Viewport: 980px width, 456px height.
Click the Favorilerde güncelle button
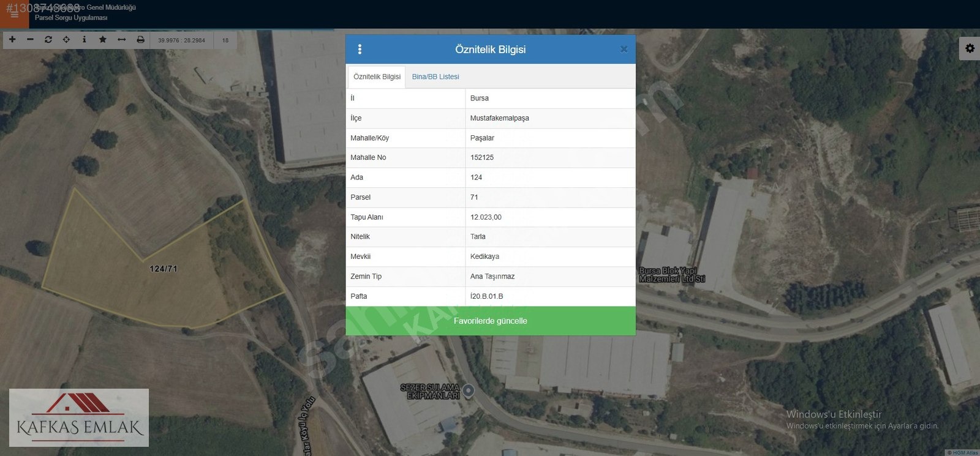tap(491, 321)
